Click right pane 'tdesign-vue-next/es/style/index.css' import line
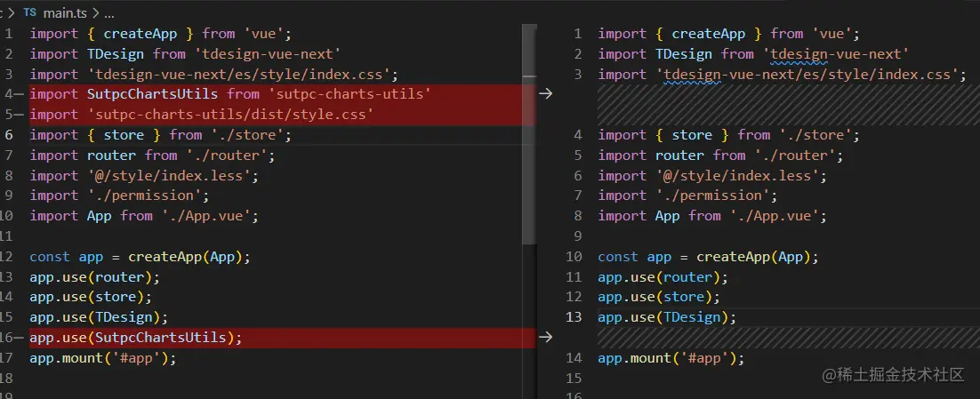Viewport: 980px width, 399px height. click(x=783, y=75)
